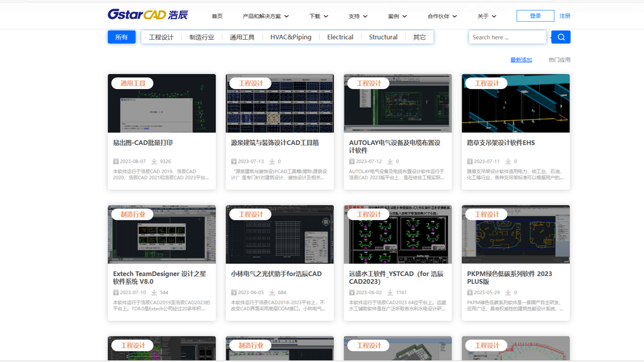
Task: Click calendar icon on 路草支吊架设计软件EHS card
Action: click(x=468, y=161)
